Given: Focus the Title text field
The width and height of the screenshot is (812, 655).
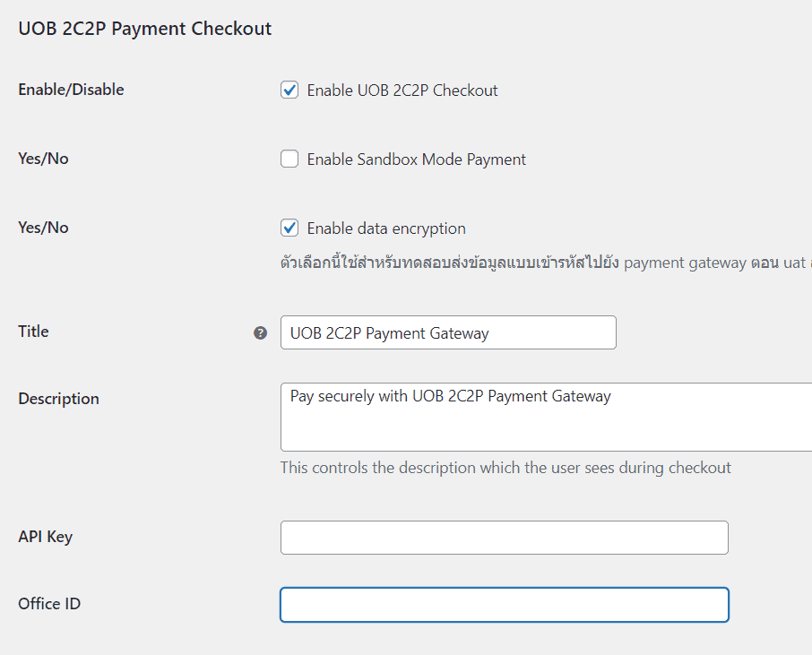Looking at the screenshot, I should coord(448,332).
